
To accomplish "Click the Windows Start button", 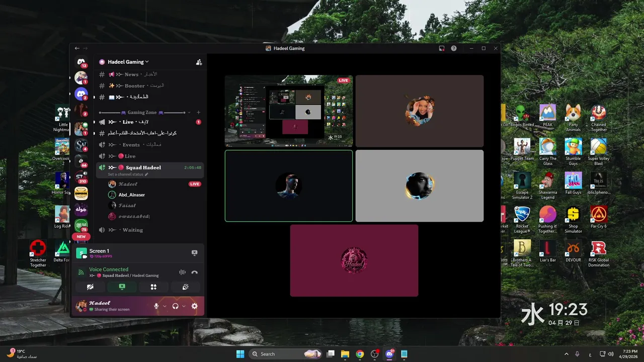I will [x=240, y=354].
